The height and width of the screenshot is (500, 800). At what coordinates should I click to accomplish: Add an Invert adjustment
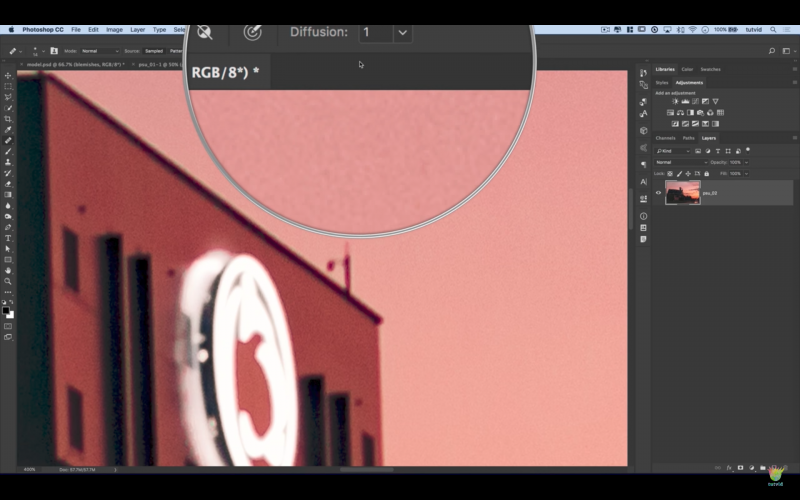pyautogui.click(x=675, y=124)
